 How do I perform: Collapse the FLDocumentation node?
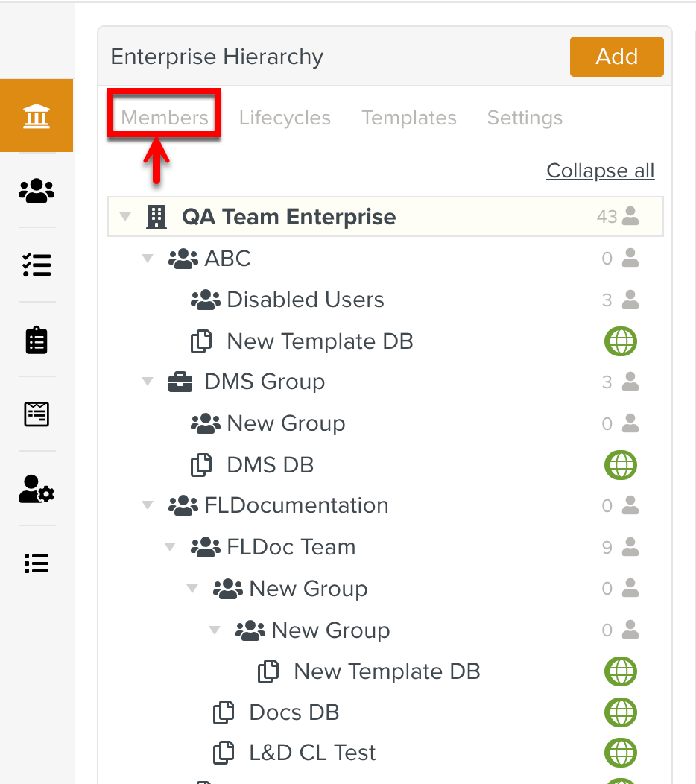click(148, 506)
